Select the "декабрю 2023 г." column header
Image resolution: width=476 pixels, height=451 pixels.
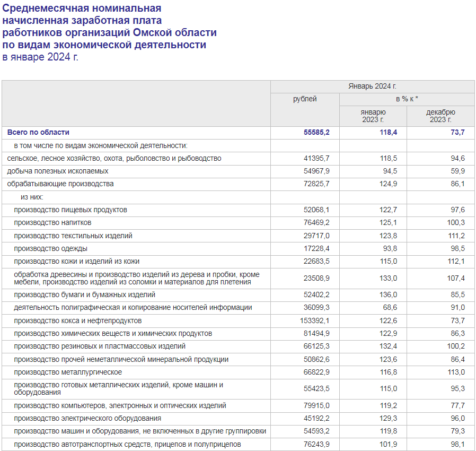point(440,116)
